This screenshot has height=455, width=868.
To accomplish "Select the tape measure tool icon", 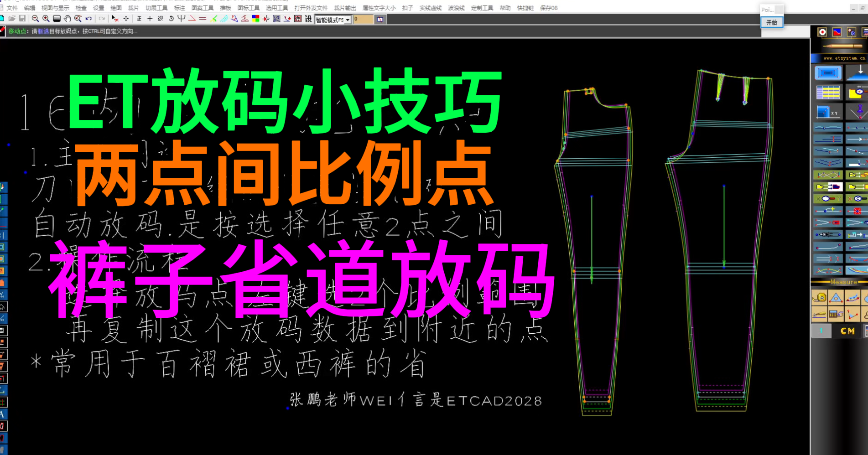I will [820, 298].
